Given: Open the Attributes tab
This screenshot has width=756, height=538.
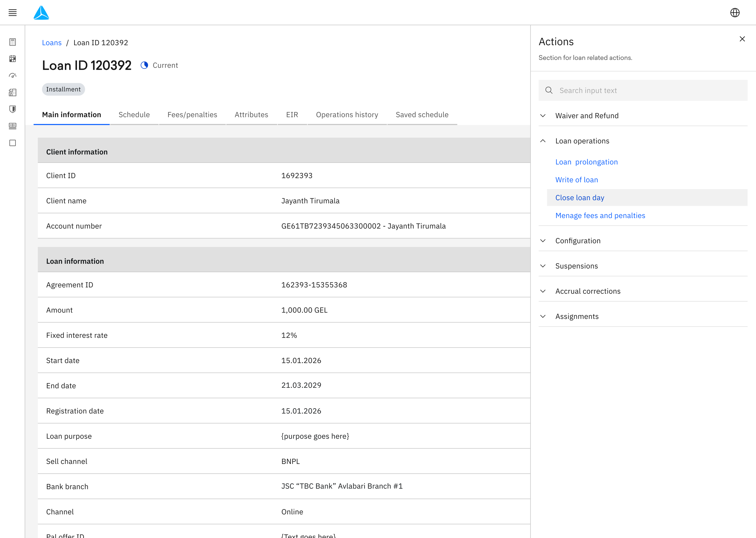Looking at the screenshot, I should tap(252, 115).
